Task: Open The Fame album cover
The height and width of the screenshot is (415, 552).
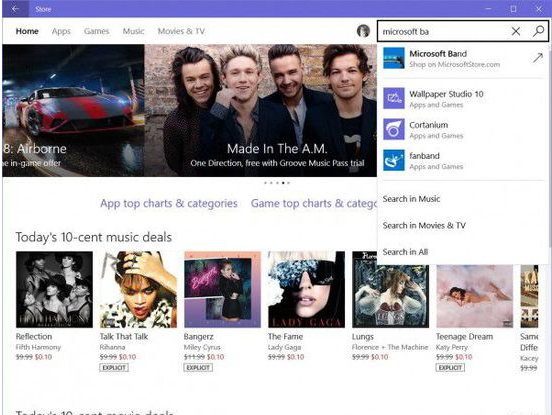Action: (x=306, y=289)
